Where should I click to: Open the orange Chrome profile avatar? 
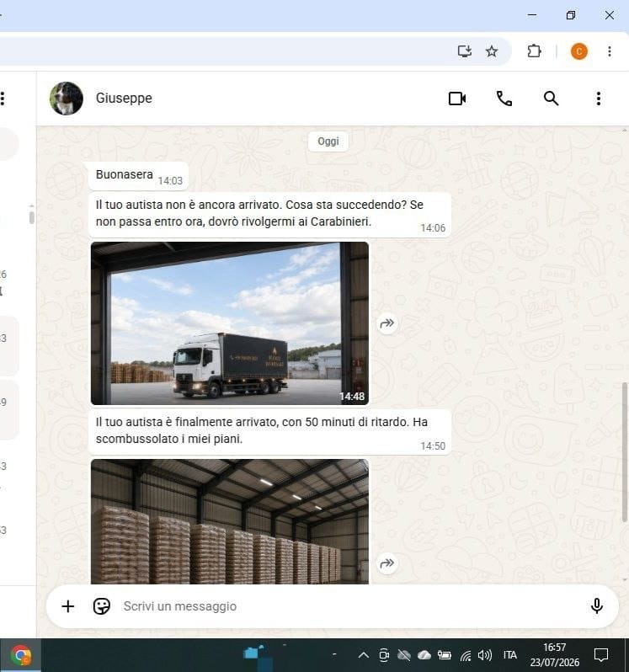(x=578, y=51)
